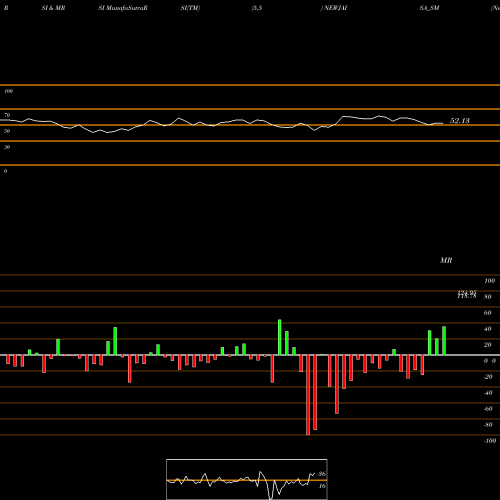Screen dimensions: 500x500
Task: Click the -60 axis label in MR panel
Action: [488, 409]
